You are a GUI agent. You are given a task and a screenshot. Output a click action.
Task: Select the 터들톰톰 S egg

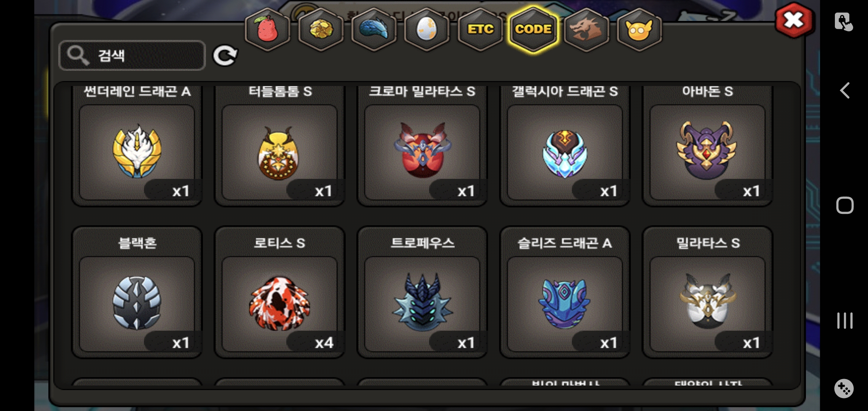click(x=280, y=146)
